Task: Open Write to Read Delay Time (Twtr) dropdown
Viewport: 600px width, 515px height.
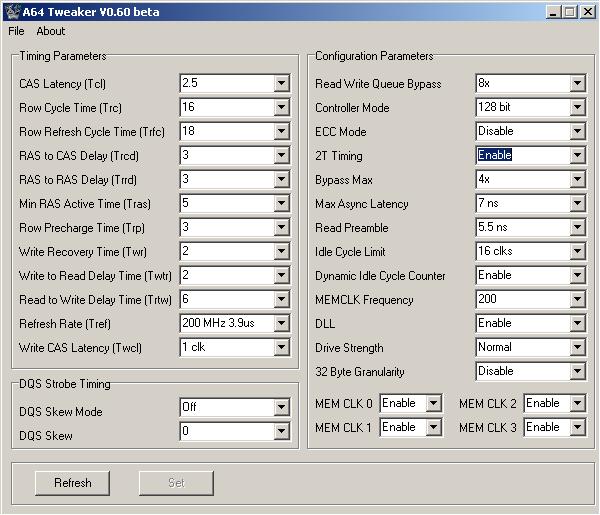Action: pos(281,275)
